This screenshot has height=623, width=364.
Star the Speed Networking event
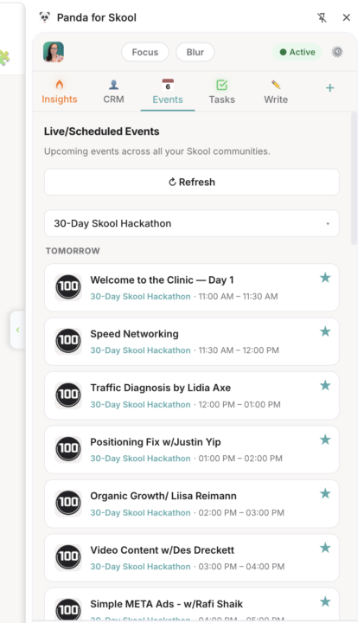coord(325,331)
